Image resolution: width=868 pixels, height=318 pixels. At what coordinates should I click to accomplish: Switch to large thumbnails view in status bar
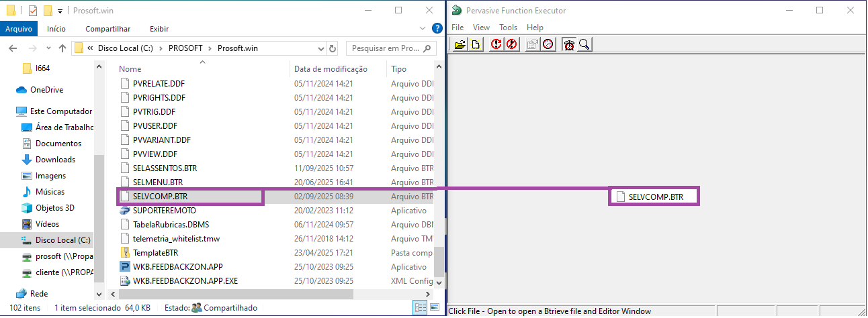click(x=433, y=308)
